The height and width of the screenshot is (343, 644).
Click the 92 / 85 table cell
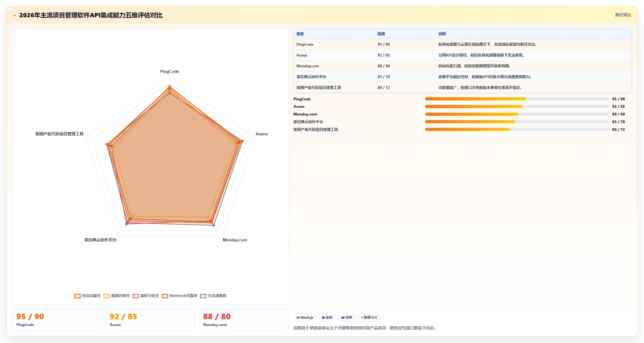384,55
